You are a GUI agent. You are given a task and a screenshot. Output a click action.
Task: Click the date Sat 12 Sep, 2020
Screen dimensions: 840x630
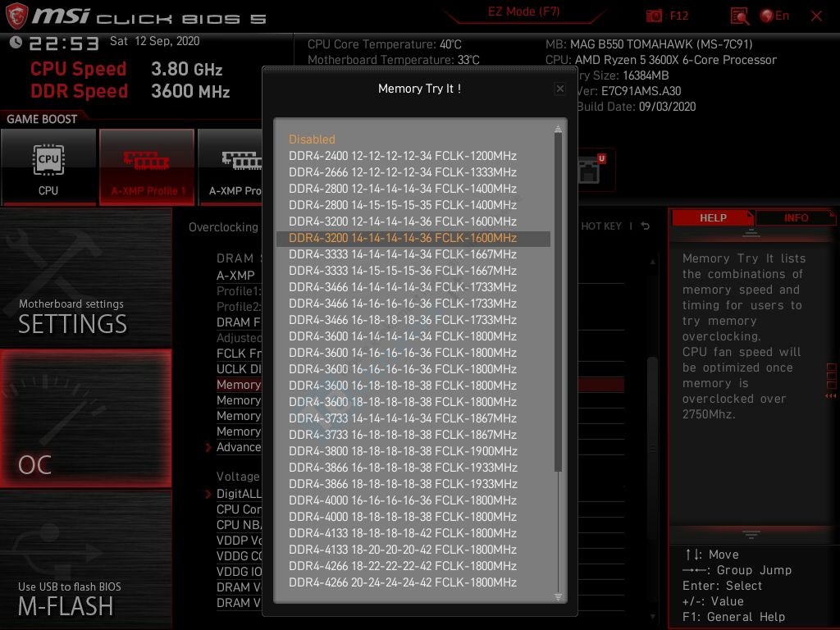pos(154,41)
